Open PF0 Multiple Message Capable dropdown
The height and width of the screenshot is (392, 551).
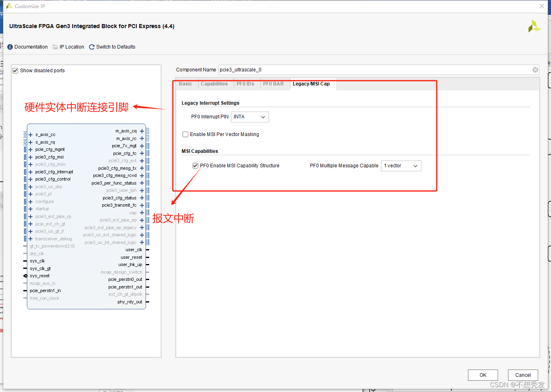click(401, 166)
